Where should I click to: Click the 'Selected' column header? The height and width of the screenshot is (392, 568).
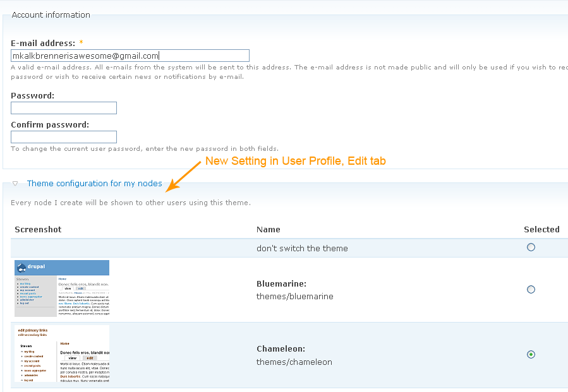541,230
